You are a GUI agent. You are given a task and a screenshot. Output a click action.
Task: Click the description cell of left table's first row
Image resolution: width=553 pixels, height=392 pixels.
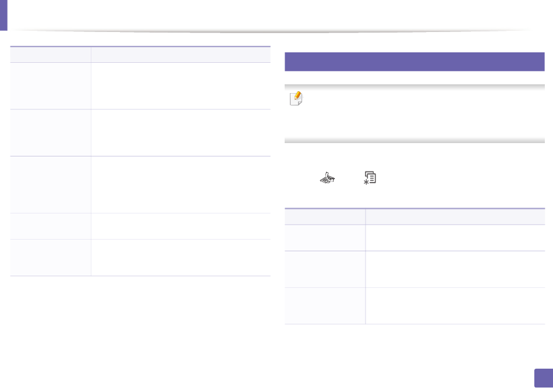point(180,86)
